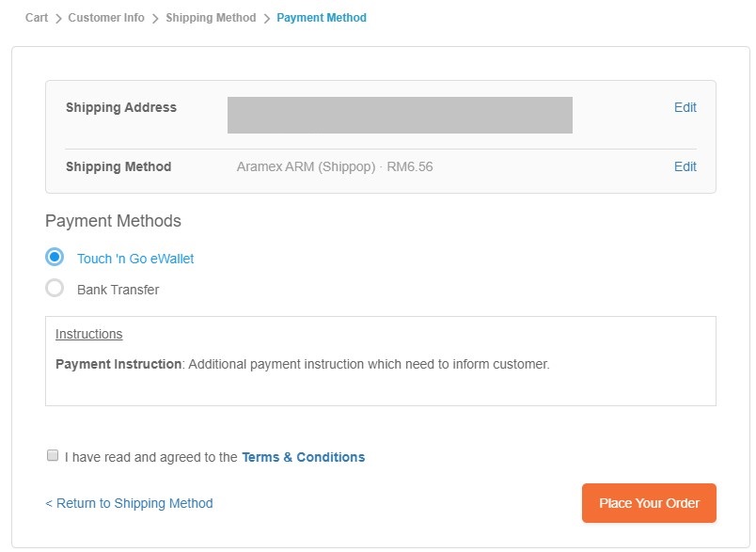The height and width of the screenshot is (552, 756).
Task: Click the chevron after Customer Info breadcrumb
Action: tap(155, 19)
